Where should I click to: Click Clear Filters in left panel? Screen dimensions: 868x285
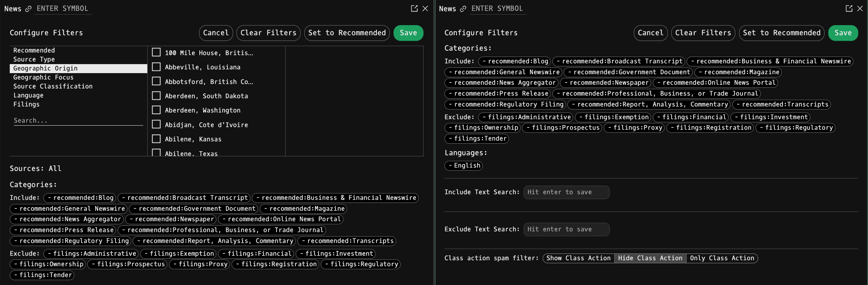point(268,33)
